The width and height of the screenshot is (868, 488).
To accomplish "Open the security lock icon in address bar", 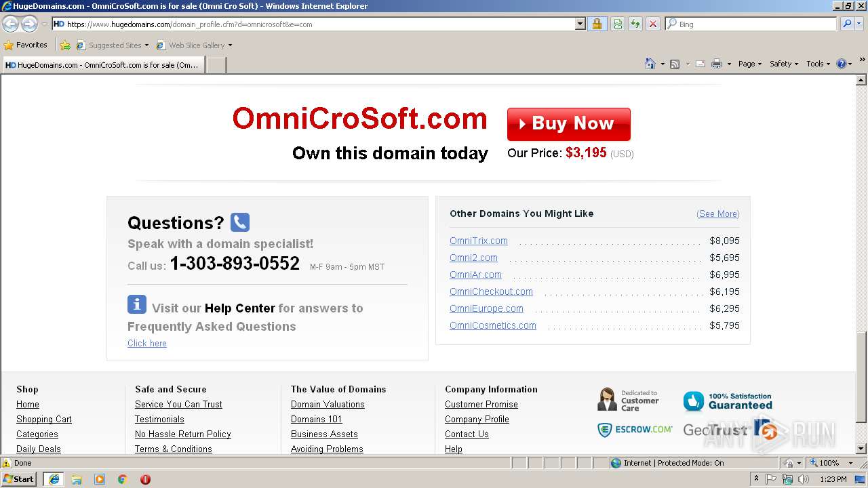I will click(x=597, y=24).
